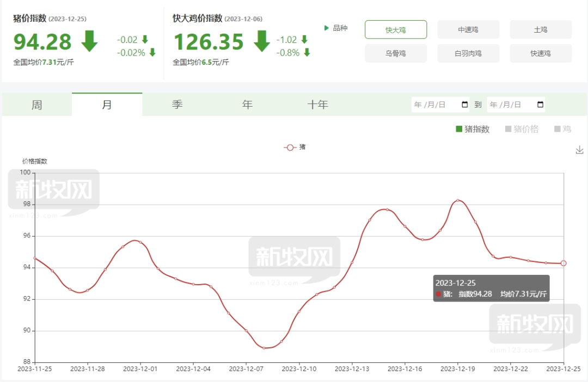Download the chart as an image
This screenshot has width=588, height=382.
579,150
